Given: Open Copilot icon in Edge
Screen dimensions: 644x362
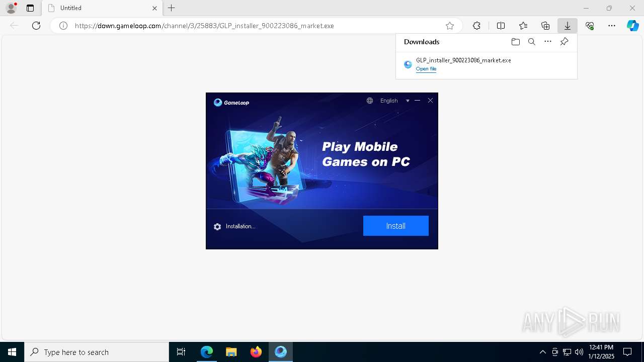Looking at the screenshot, I should click(632, 26).
